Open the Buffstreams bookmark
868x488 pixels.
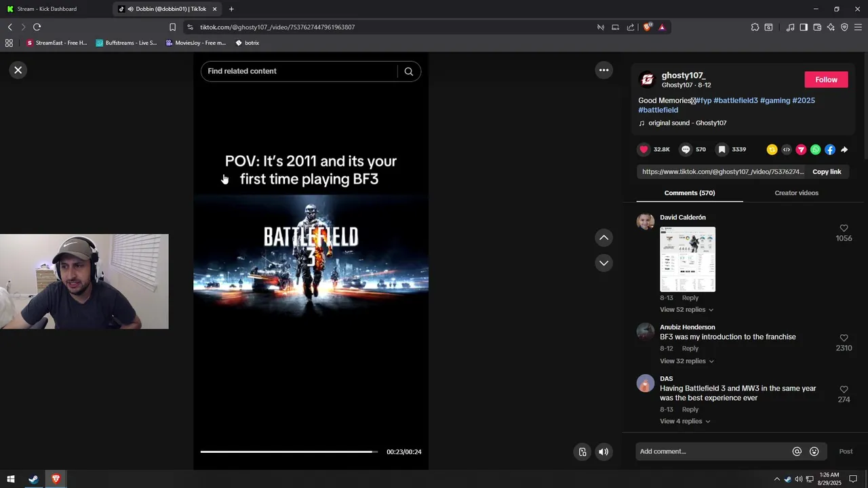[126, 43]
